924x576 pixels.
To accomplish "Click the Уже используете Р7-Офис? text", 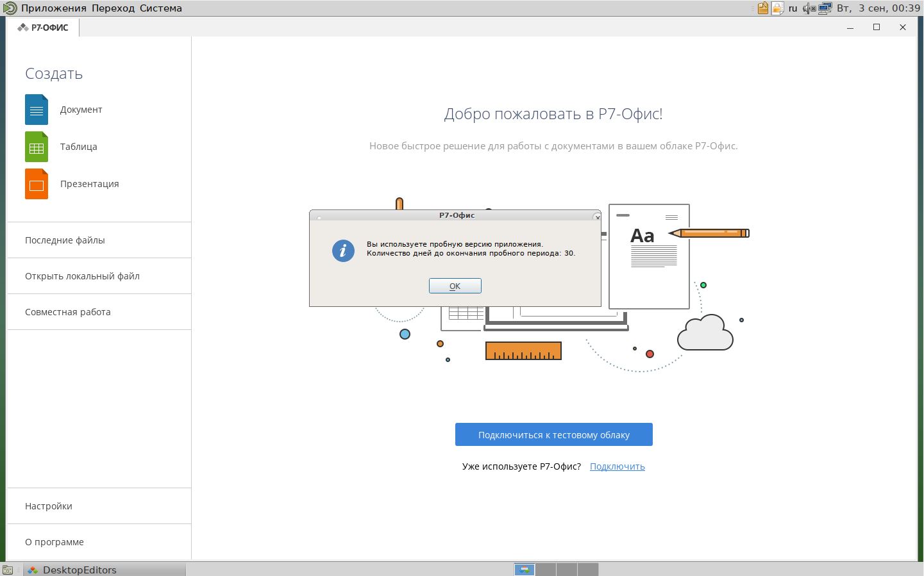I will pos(521,466).
